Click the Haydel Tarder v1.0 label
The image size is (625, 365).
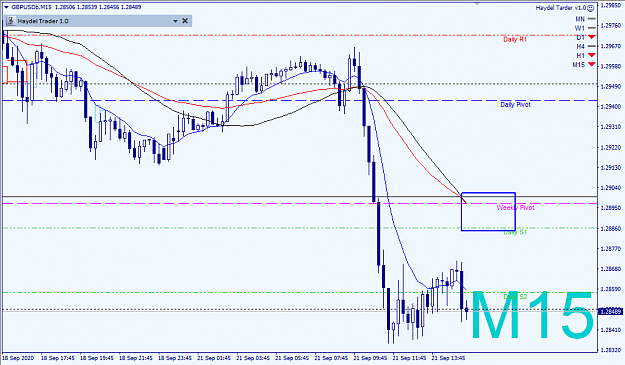coord(561,8)
